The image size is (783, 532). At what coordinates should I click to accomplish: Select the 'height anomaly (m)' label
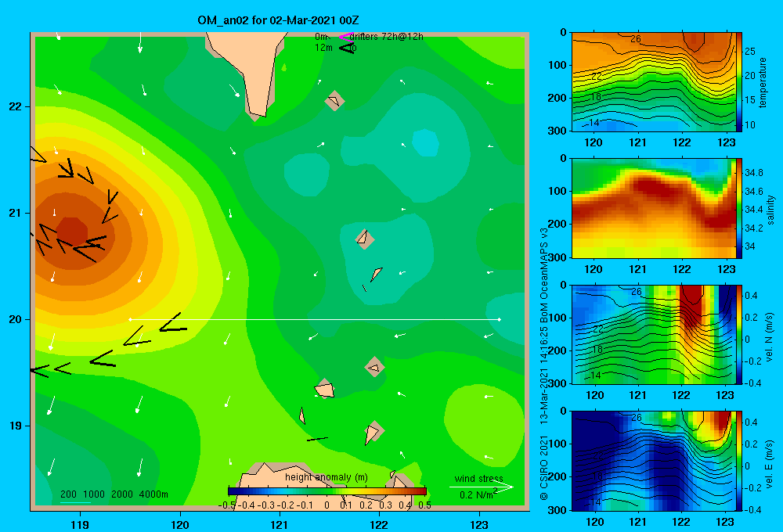[x=326, y=477]
